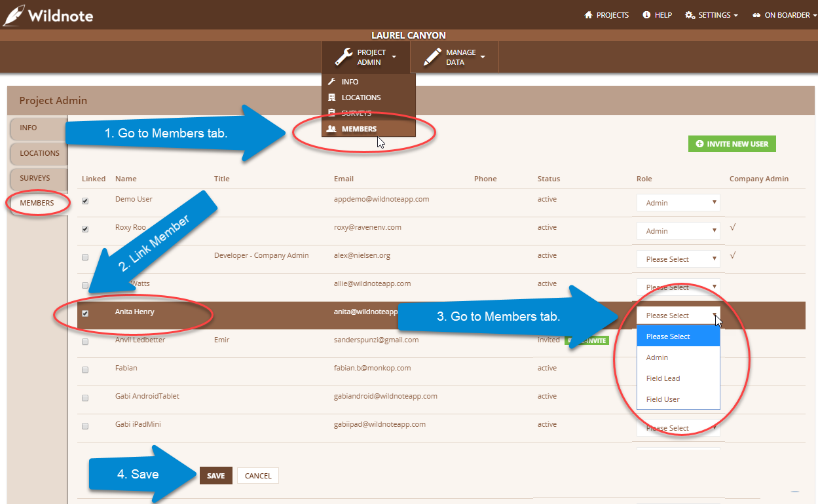Image resolution: width=818 pixels, height=504 pixels.
Task: Click the Company Admin checkmark for Roxy Roo
Action: click(x=733, y=227)
